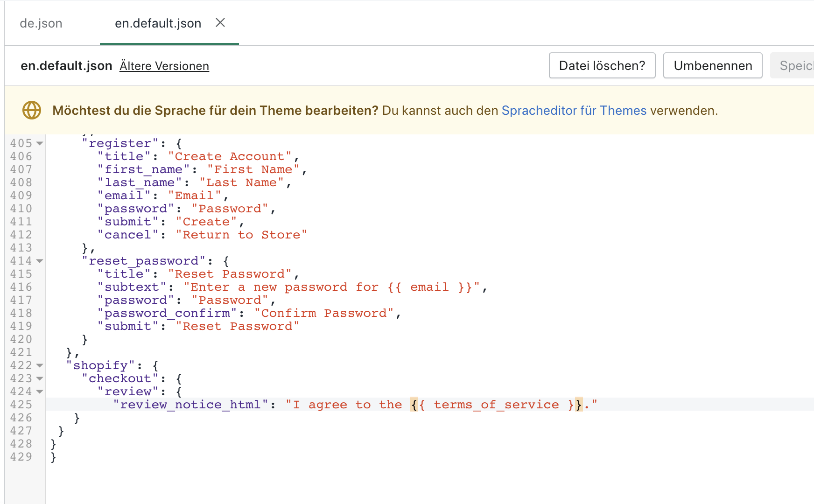Click the highlighted opening brace before terms_of_service
The width and height of the screenshot is (814, 504).
point(414,405)
